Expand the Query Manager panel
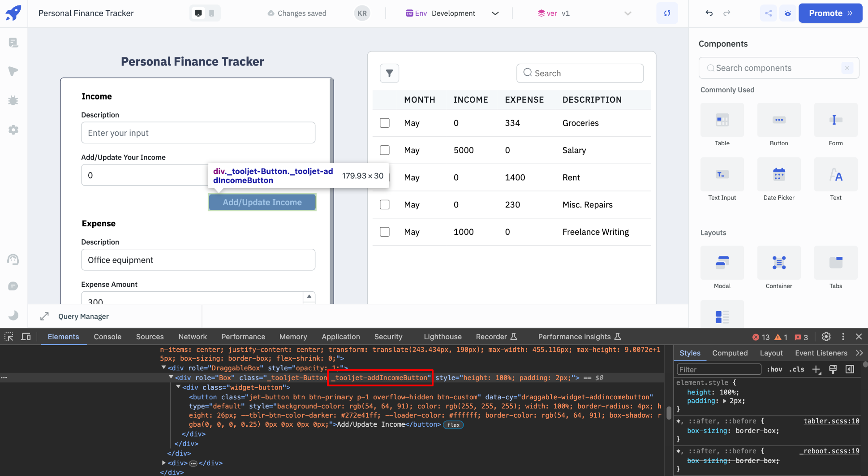The height and width of the screenshot is (476, 868). click(x=44, y=316)
